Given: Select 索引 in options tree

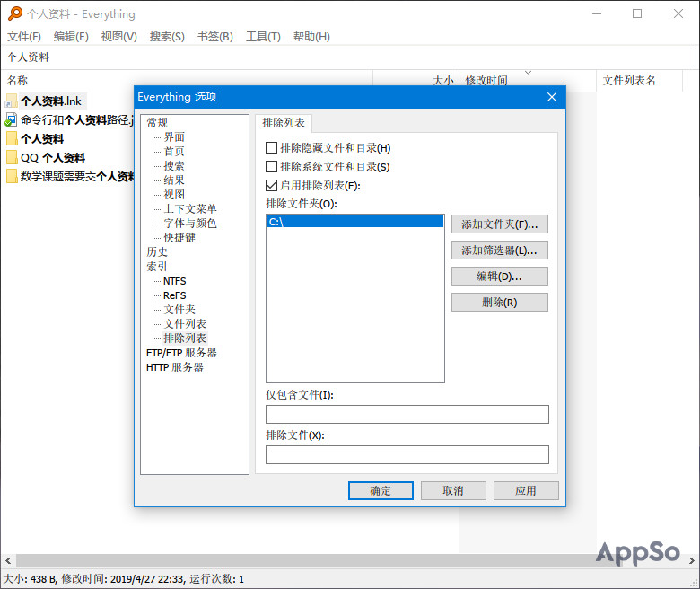Looking at the screenshot, I should pyautogui.click(x=157, y=266).
